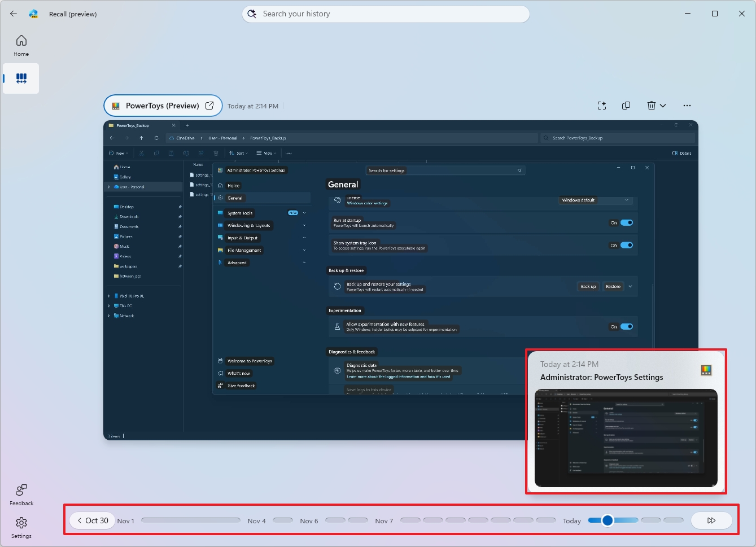Launch PowerToys via the external link icon

point(209,106)
